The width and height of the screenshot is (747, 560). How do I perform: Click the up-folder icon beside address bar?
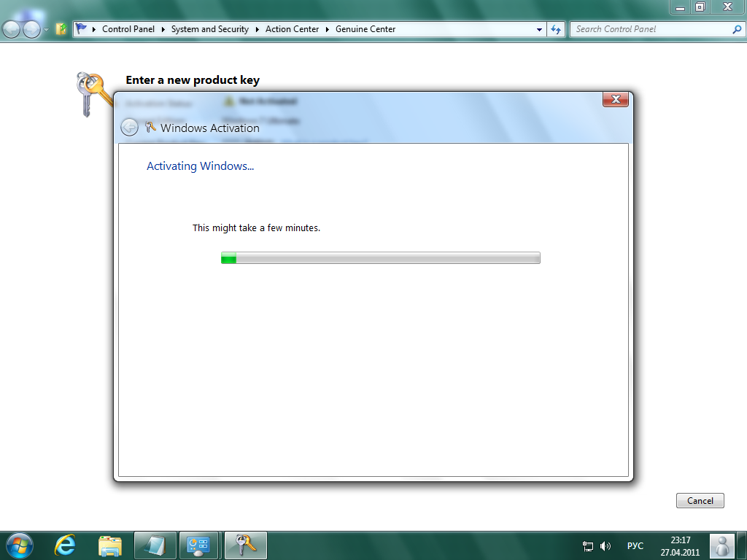tap(61, 29)
